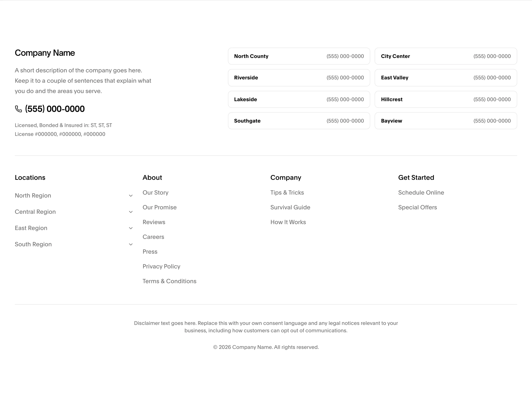532x398 pixels.
Task: Open Tips & Tricks link
Action: click(287, 193)
